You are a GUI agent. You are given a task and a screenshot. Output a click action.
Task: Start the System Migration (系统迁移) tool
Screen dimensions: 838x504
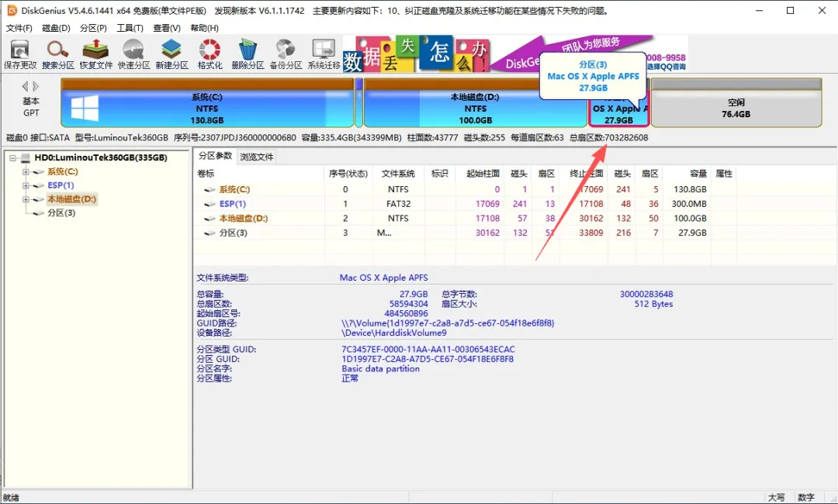(x=324, y=54)
